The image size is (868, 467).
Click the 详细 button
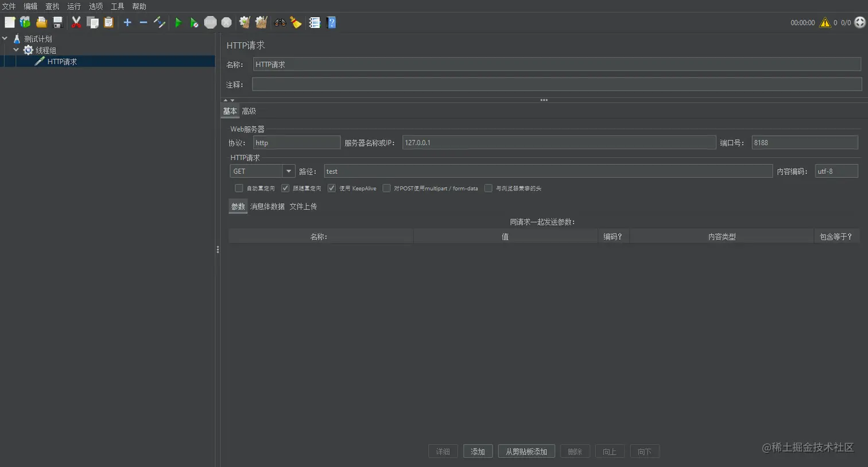(443, 452)
